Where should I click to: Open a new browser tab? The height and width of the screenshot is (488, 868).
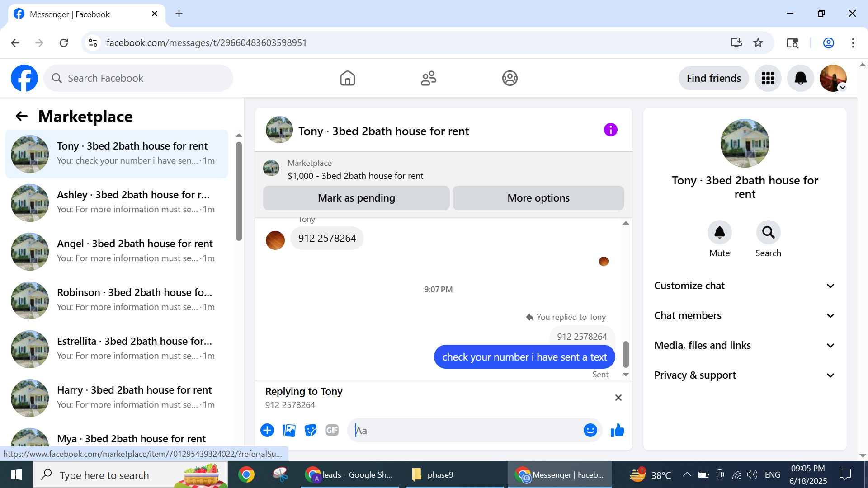[179, 14]
